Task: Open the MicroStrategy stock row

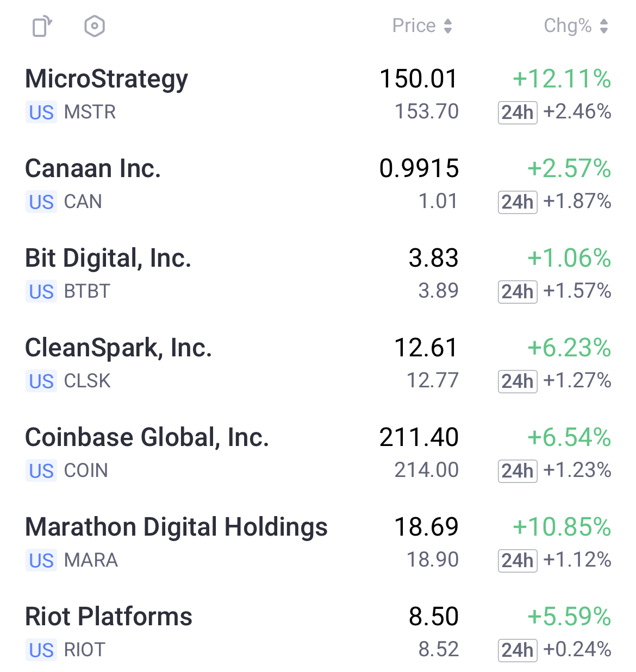Action: (318, 95)
